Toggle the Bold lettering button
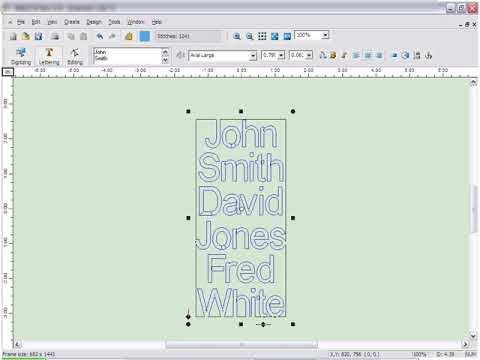 [x=333, y=55]
